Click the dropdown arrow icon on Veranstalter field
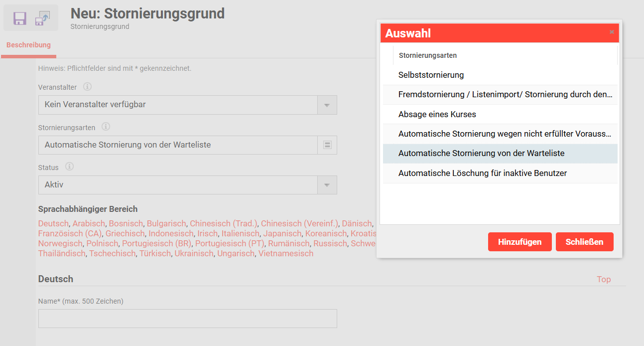Screen dimensions: 644x346 point(328,105)
